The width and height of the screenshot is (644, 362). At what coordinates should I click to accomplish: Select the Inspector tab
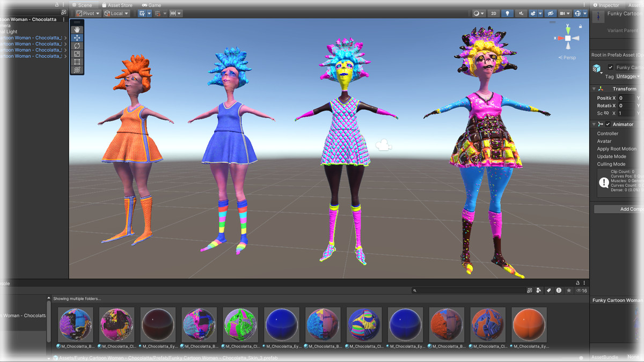pos(605,5)
